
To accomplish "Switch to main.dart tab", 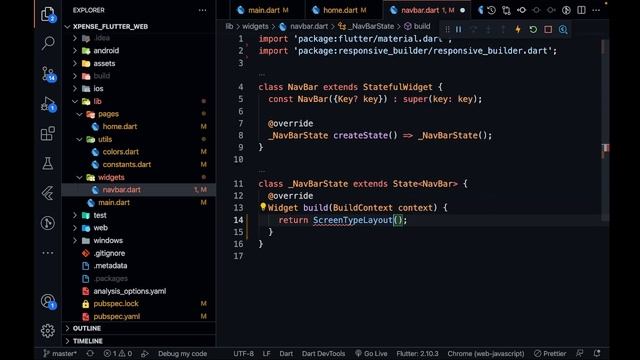I will click(268, 10).
